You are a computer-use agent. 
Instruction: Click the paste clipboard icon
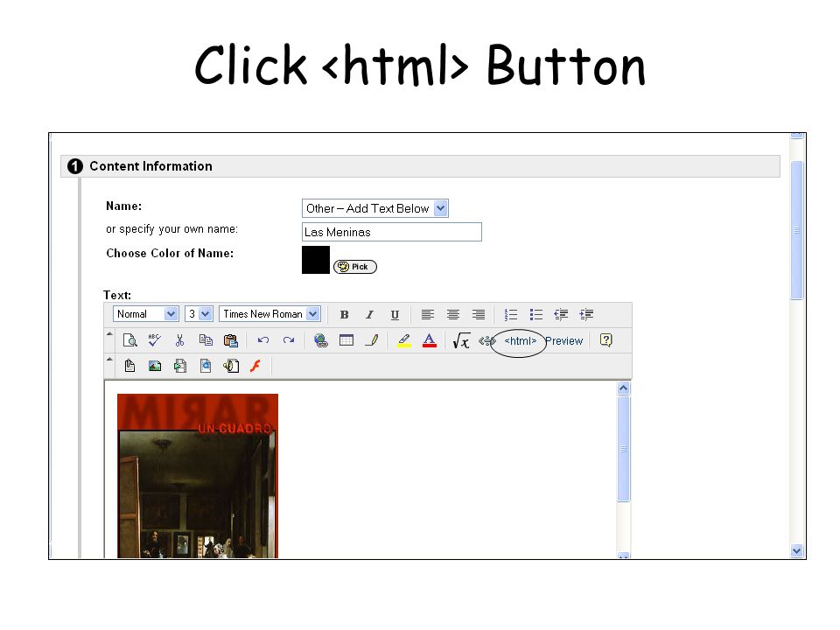click(231, 340)
